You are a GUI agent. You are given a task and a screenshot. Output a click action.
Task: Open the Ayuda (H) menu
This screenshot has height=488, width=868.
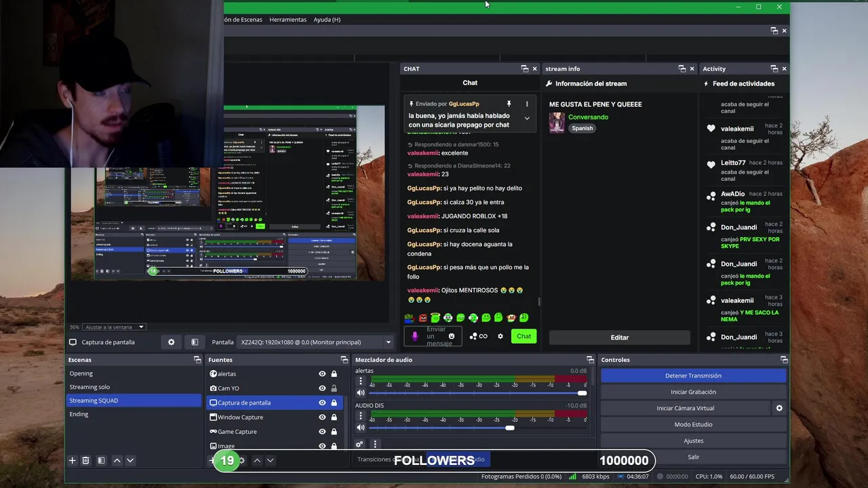(x=327, y=20)
